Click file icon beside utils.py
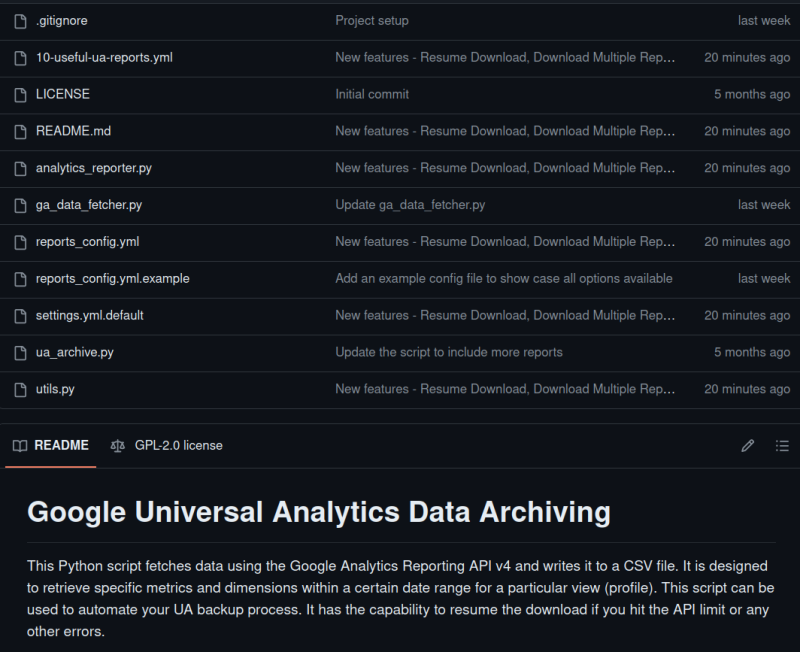This screenshot has width=800, height=652. click(x=20, y=389)
